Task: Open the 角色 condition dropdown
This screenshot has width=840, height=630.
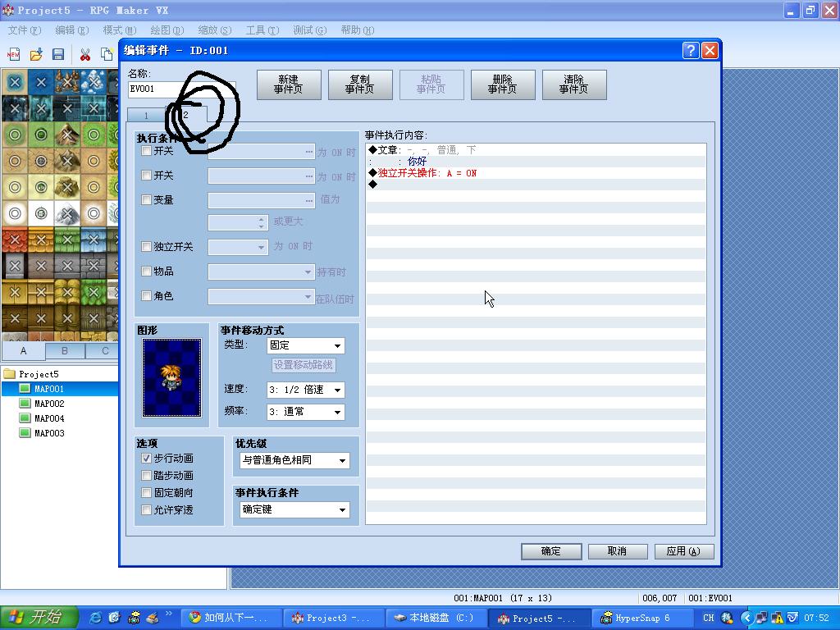Action: pos(261,296)
